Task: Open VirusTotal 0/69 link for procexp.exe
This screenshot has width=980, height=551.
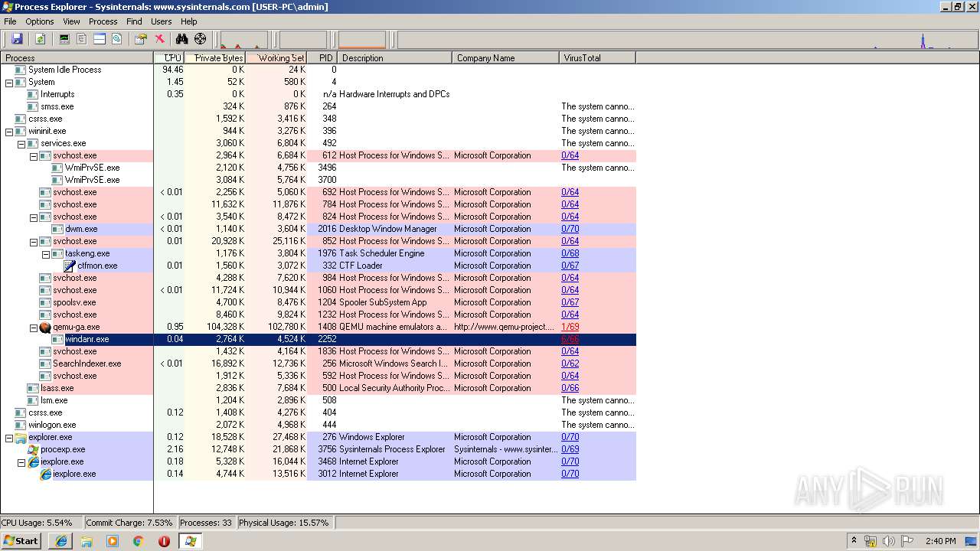Action: pos(570,449)
